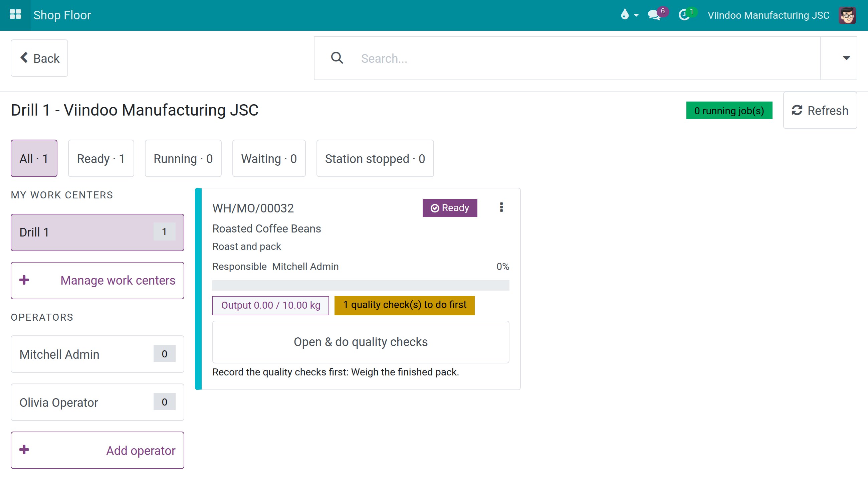
Task: Click the Viindoo Manufacturing JSC company switcher
Action: click(x=768, y=15)
